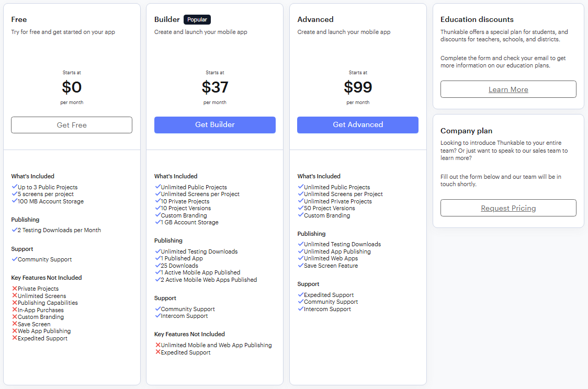The width and height of the screenshot is (588, 389).
Task: Click the Builder plan heading
Action: tap(167, 19)
